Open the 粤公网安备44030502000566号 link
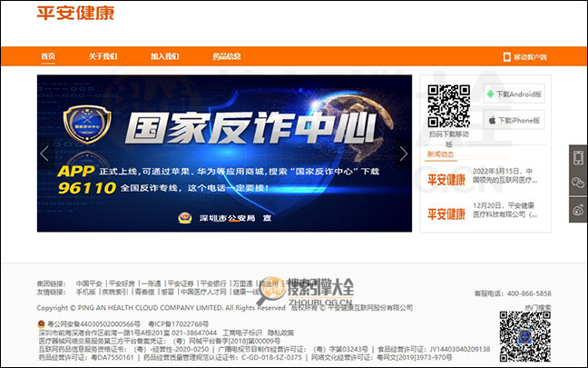 (93, 324)
